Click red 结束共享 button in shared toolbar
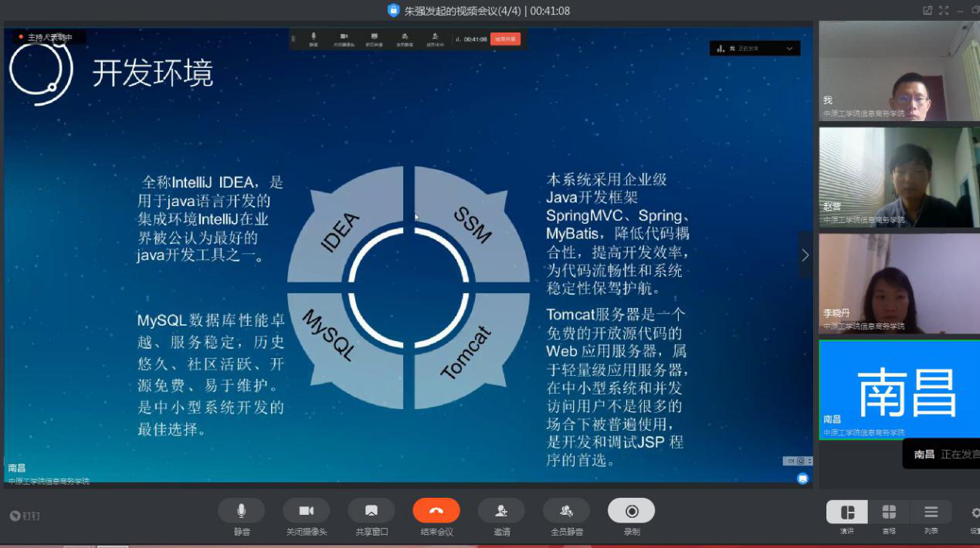The width and height of the screenshot is (980, 548). coord(507,39)
